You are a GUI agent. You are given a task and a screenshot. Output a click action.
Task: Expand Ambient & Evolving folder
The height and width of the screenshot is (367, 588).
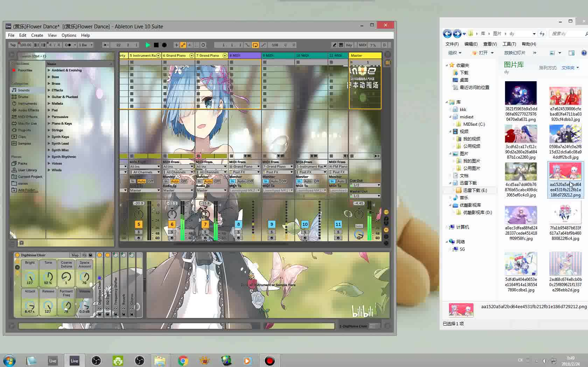pyautogui.click(x=49, y=70)
